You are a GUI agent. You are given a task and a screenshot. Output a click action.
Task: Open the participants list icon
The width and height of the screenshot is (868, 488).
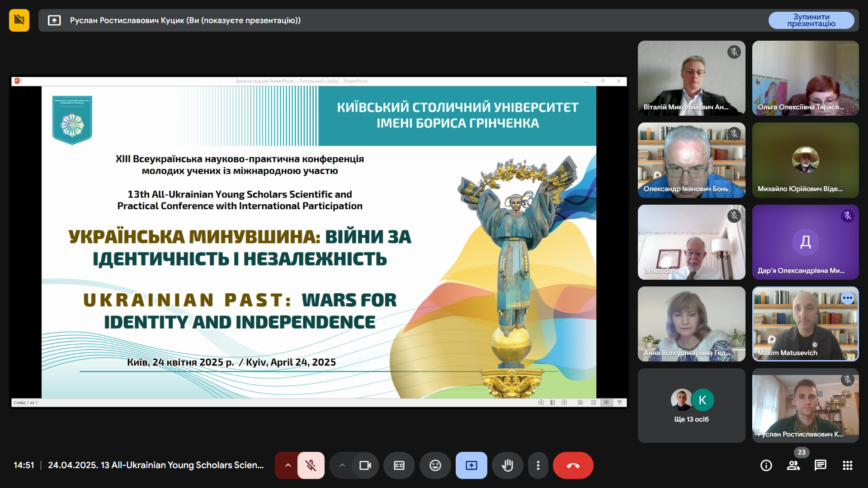coord(794,465)
